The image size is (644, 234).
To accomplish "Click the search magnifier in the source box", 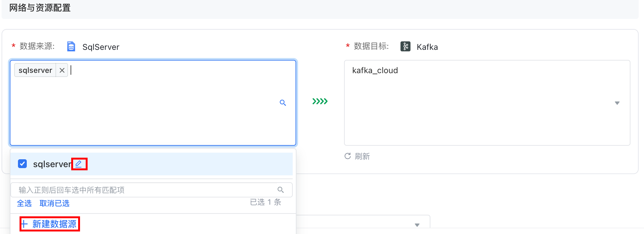I will coord(283,103).
